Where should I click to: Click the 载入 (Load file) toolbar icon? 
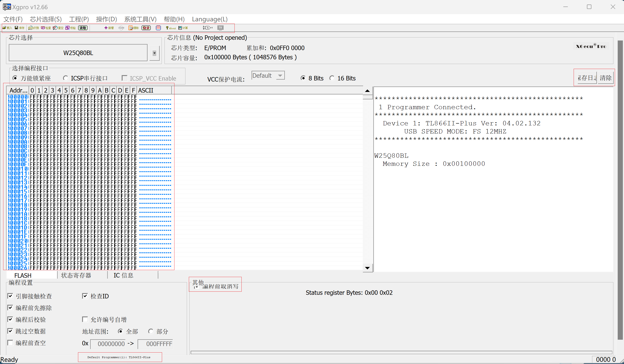pos(7,28)
